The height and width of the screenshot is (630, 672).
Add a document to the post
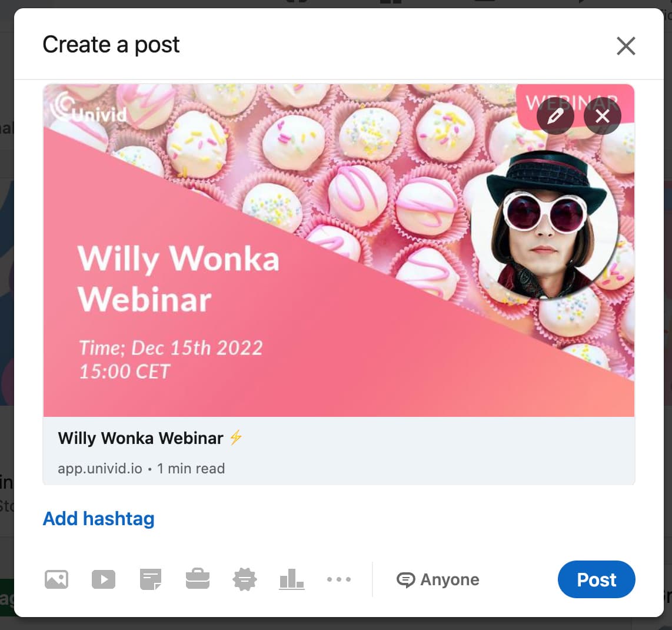(151, 579)
